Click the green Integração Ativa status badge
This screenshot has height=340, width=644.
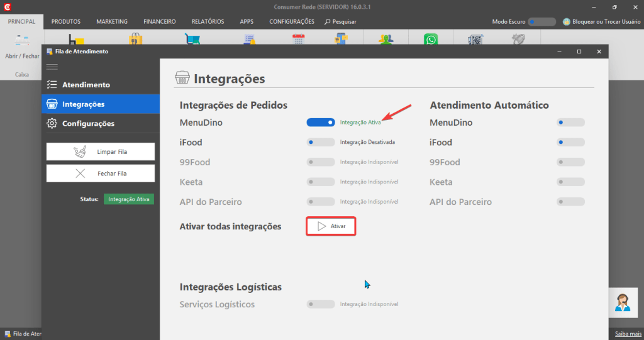coord(129,199)
